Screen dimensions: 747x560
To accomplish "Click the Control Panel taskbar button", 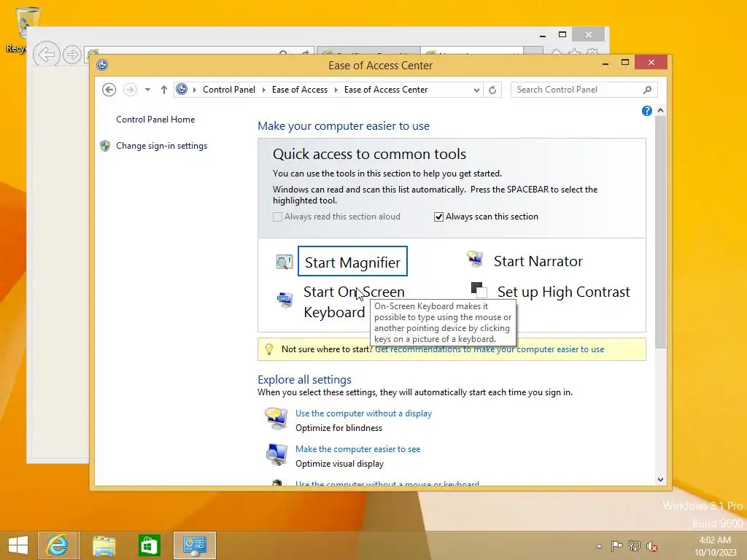I will pyautogui.click(x=195, y=545).
